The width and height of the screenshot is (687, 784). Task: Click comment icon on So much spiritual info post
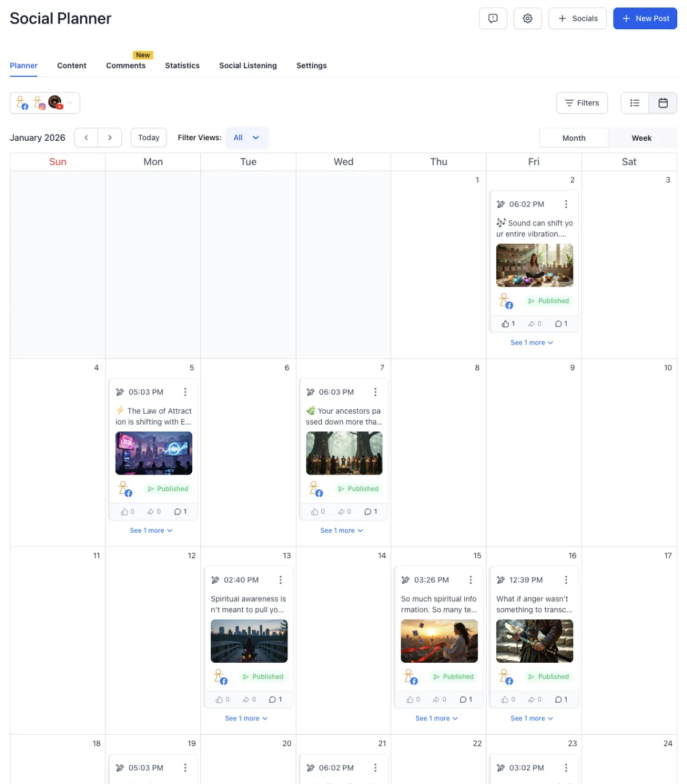tap(463, 699)
